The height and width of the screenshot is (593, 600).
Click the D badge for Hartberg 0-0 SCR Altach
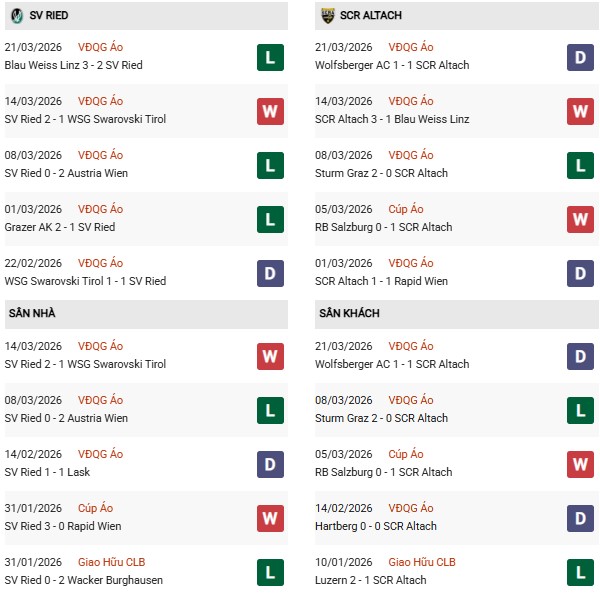[x=580, y=518]
